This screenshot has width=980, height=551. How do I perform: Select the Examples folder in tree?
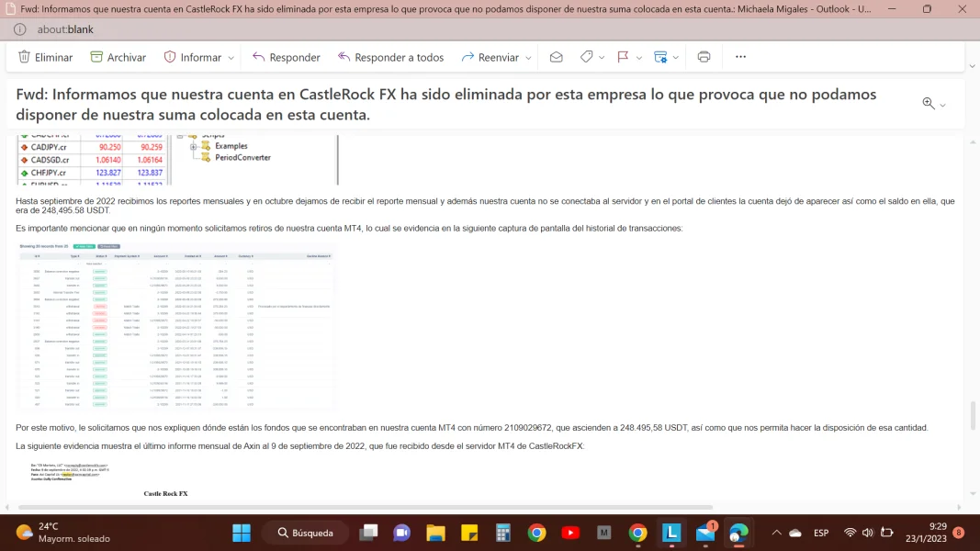(x=231, y=146)
